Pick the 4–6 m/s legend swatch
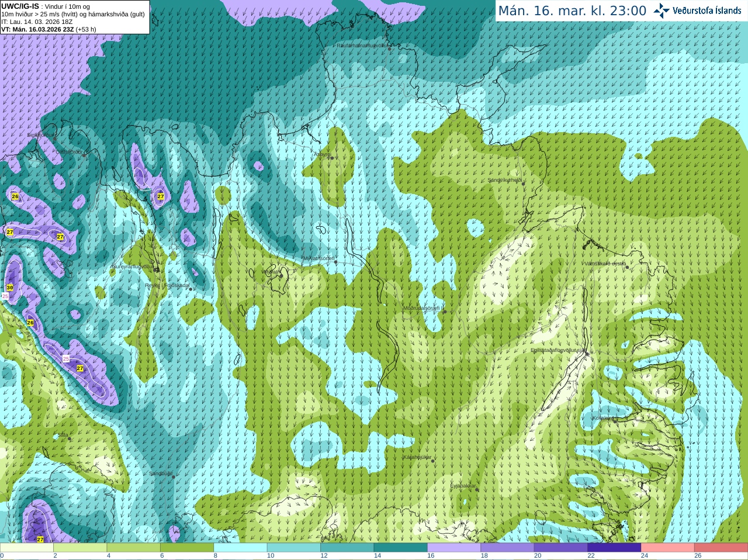This screenshot has width=748, height=560. point(134,548)
